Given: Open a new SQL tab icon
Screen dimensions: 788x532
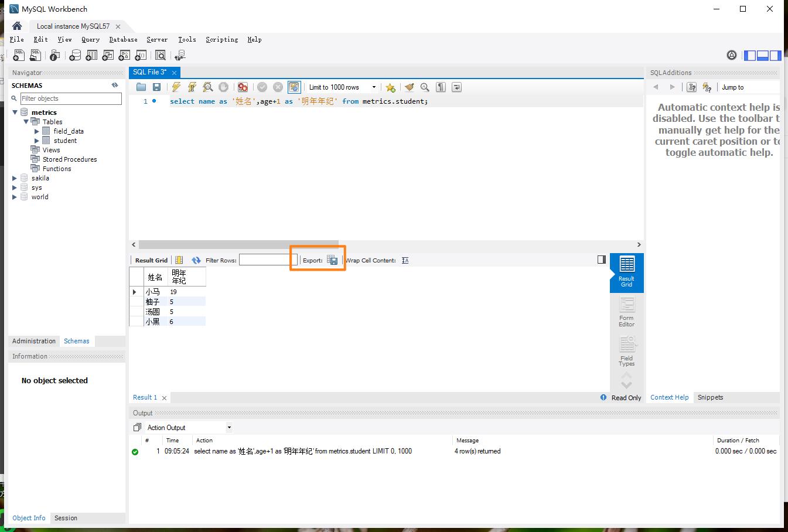Looking at the screenshot, I should (19, 55).
